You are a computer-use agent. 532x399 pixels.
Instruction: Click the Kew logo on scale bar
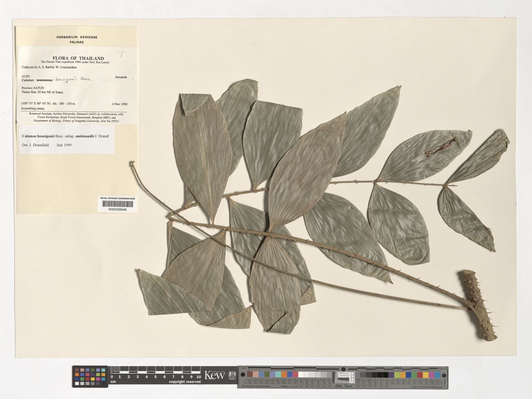(x=214, y=375)
